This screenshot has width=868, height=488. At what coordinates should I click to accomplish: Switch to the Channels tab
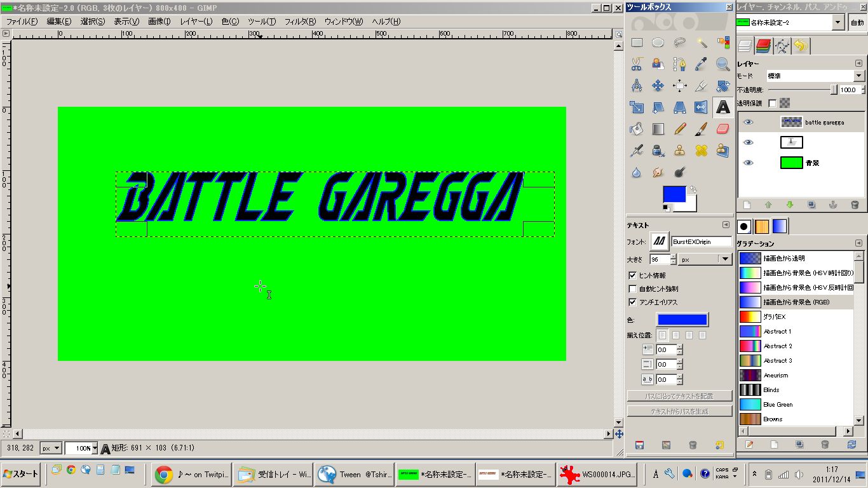[764, 46]
